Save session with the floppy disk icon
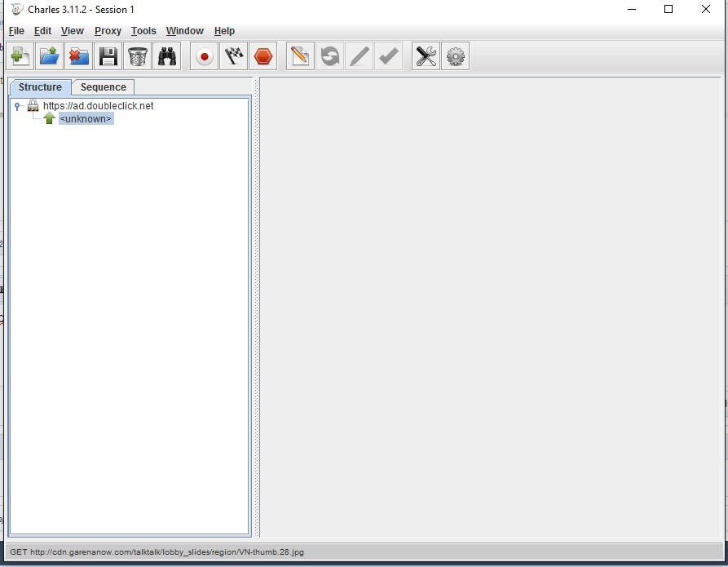The width and height of the screenshot is (728, 567). coord(108,56)
